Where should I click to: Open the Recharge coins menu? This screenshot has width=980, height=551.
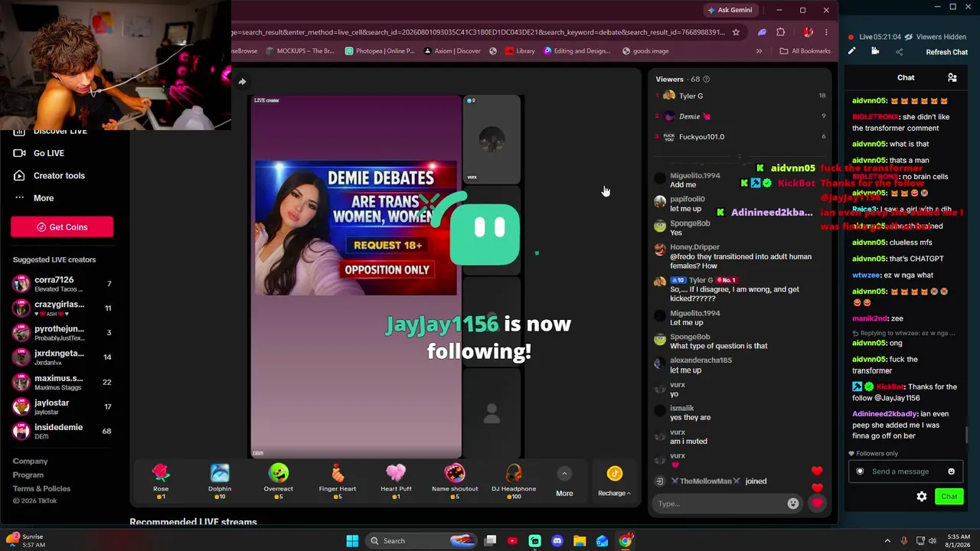[x=614, y=481]
